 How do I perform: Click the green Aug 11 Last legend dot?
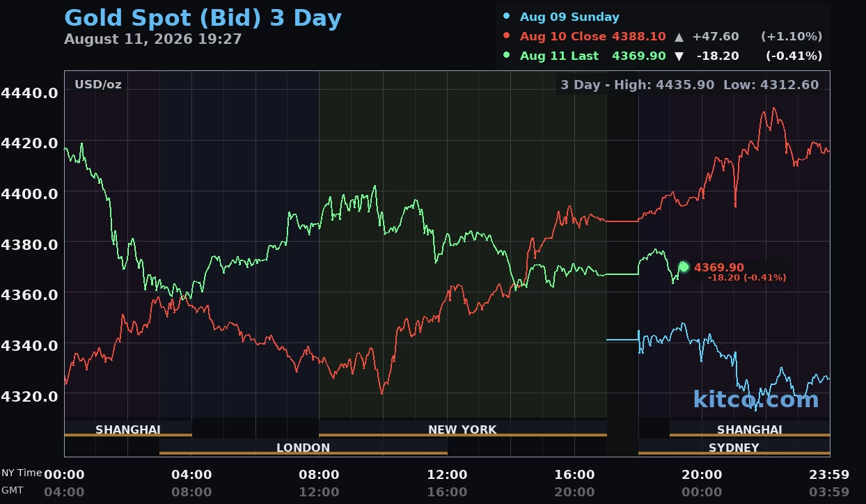[x=506, y=56]
